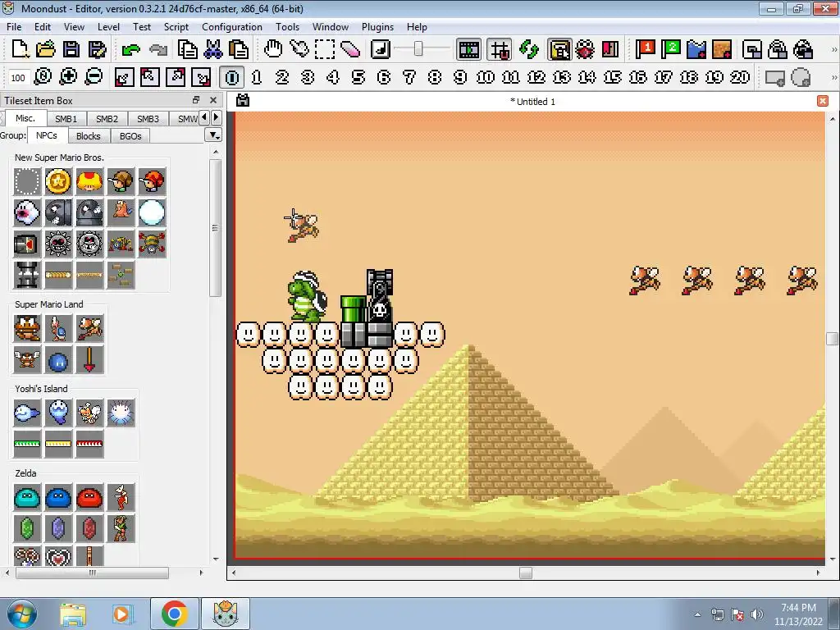Switch to the SMB3 tileset tab

pyautogui.click(x=148, y=118)
